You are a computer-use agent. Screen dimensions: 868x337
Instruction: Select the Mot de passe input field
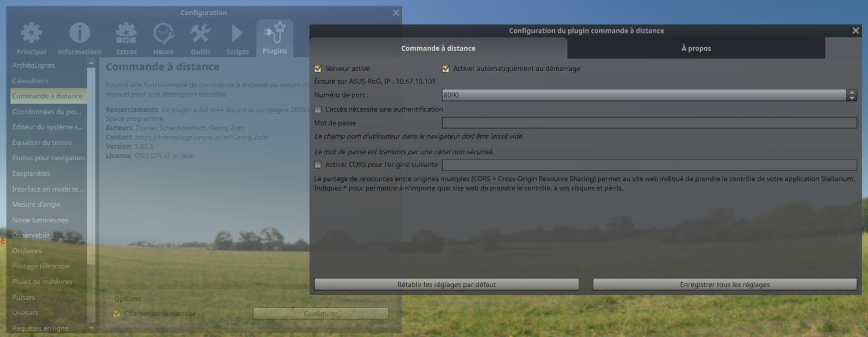click(x=648, y=123)
